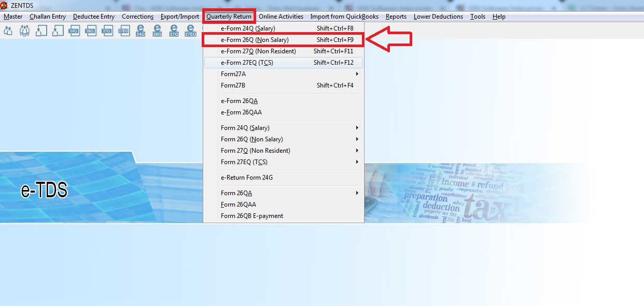The image size is (644, 306).
Task: Choose e-Form 27EQ (TCS) entry
Action: click(x=284, y=63)
